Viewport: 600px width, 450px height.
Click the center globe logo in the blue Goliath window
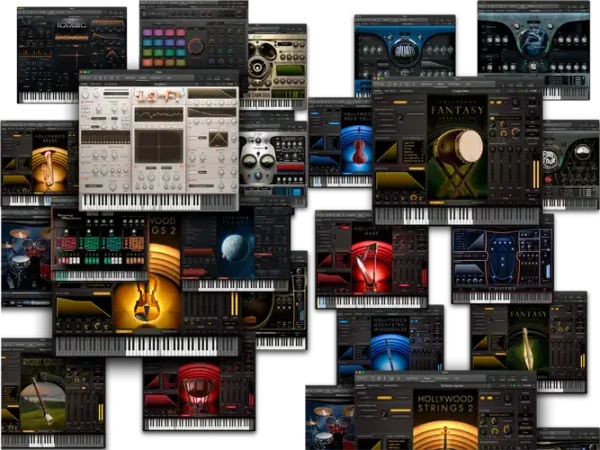405,51
